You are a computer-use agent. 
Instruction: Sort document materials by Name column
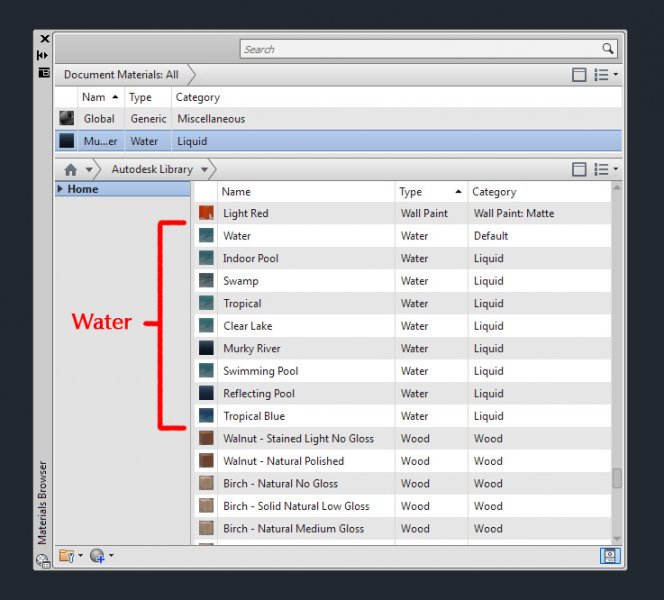click(101, 97)
